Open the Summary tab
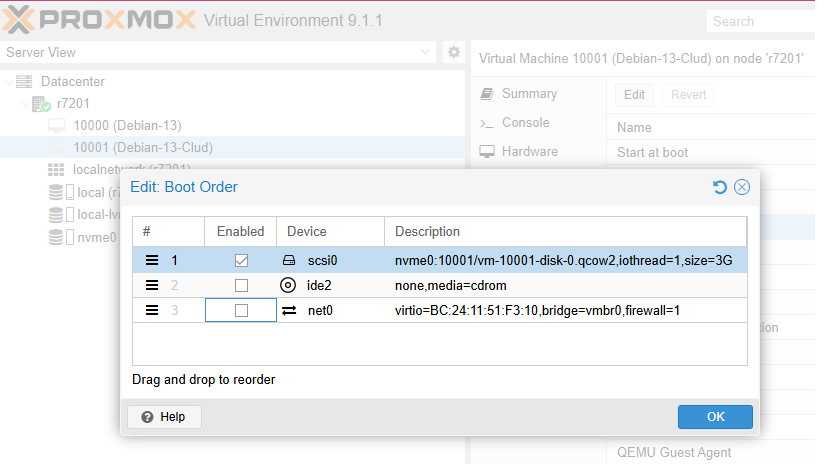819x464 pixels. pyautogui.click(x=528, y=94)
